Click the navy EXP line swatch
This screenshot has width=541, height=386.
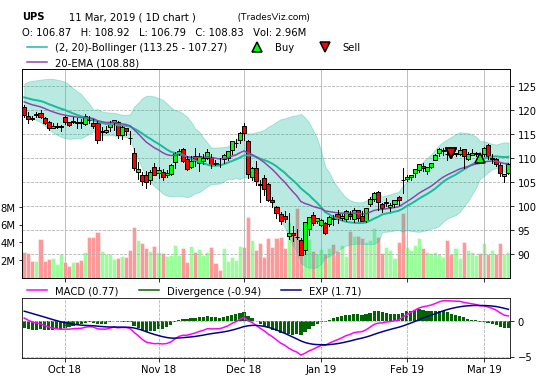pyautogui.click(x=291, y=290)
